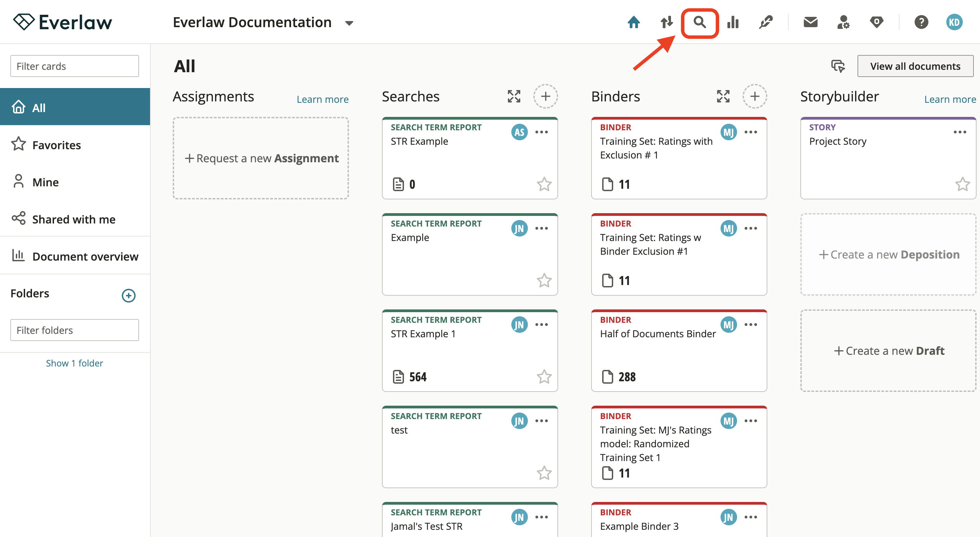This screenshot has width=980, height=537.
Task: Click Create a new Draft card
Action: point(889,350)
